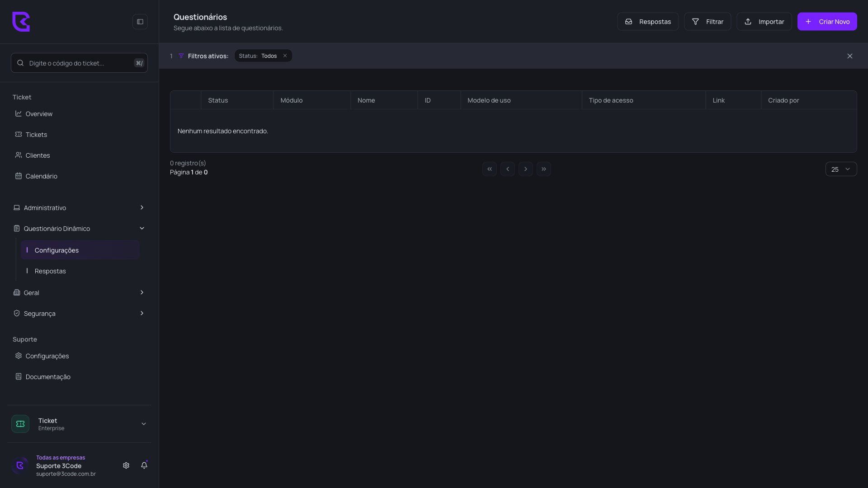Viewport: 868px width, 488px height.
Task: Click the Status: Todos filter chip
Action: [x=263, y=56]
